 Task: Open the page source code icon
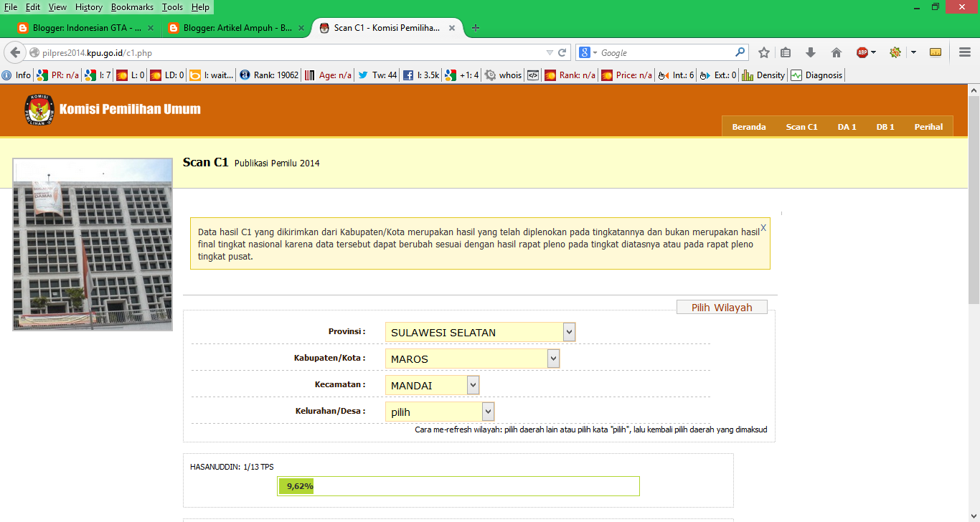click(x=534, y=75)
